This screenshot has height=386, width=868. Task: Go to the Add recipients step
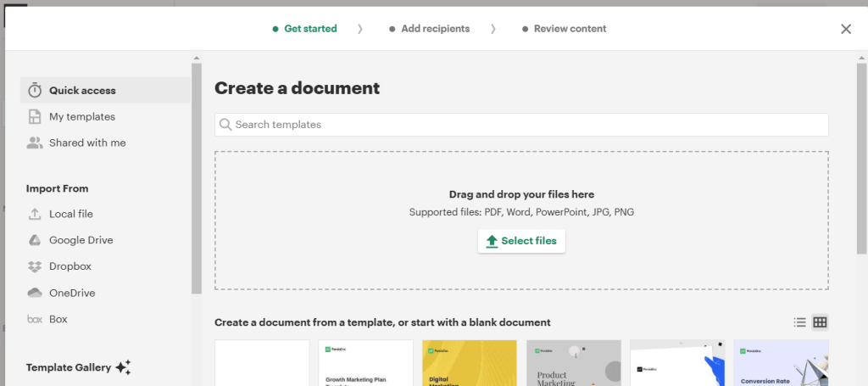[429, 29]
